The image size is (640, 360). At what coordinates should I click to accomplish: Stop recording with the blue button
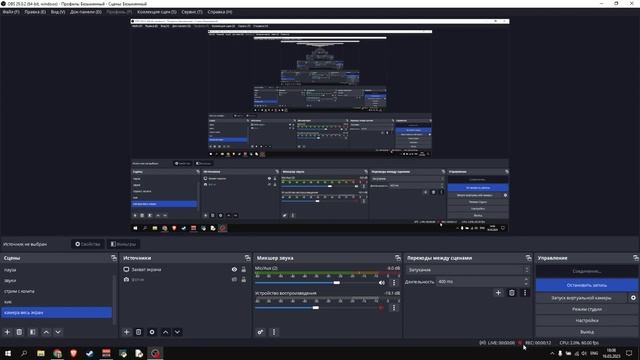click(587, 285)
